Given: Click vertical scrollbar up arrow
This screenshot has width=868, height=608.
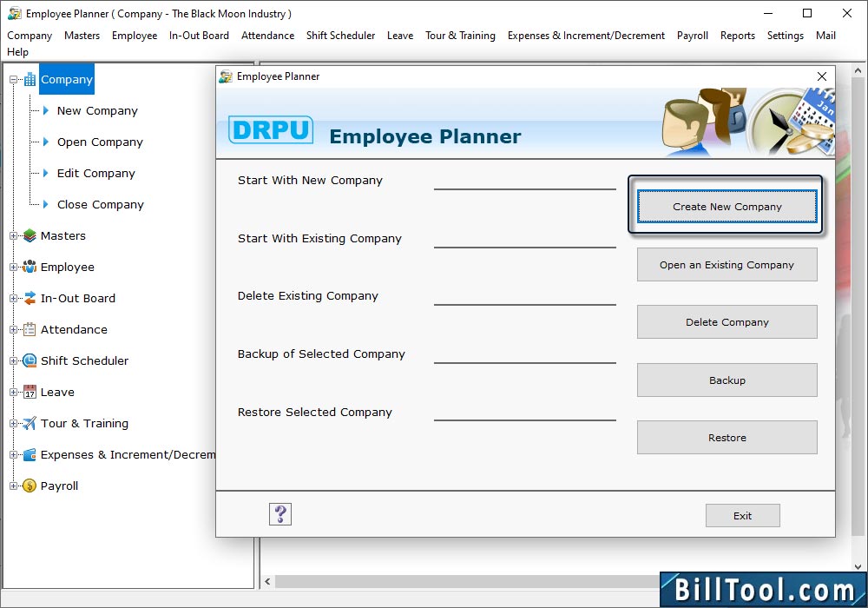Looking at the screenshot, I should pos(858,71).
